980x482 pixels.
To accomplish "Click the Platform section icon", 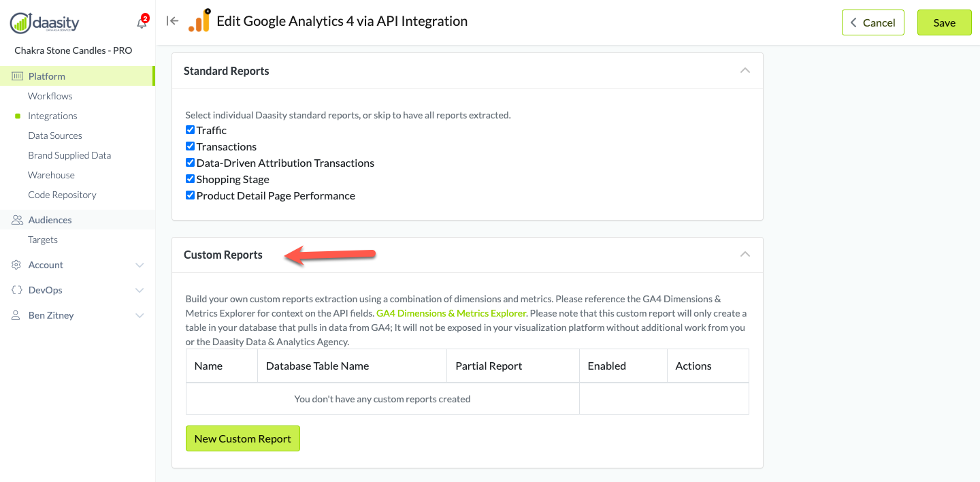I will tap(17, 76).
